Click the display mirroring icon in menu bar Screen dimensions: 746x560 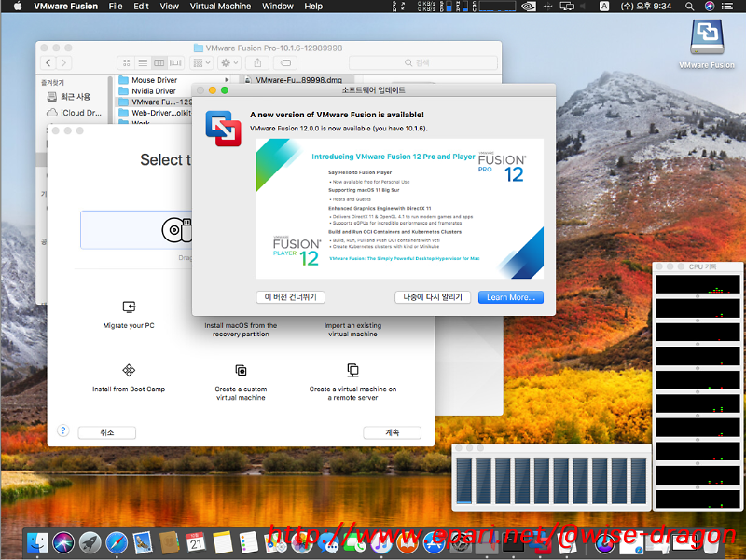[567, 7]
